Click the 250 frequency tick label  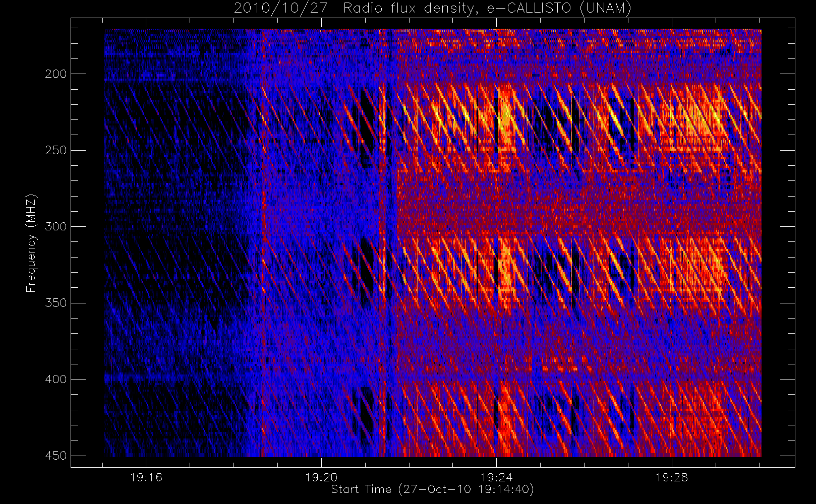[55, 151]
